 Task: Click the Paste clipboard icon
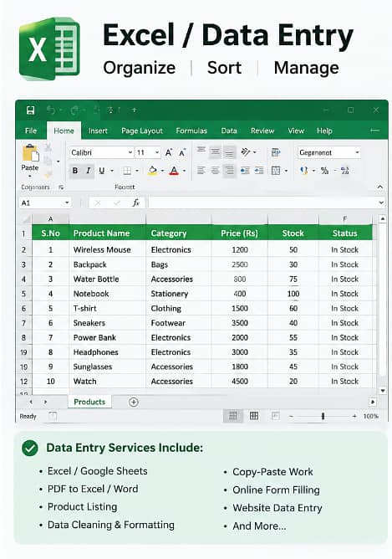tap(31, 153)
